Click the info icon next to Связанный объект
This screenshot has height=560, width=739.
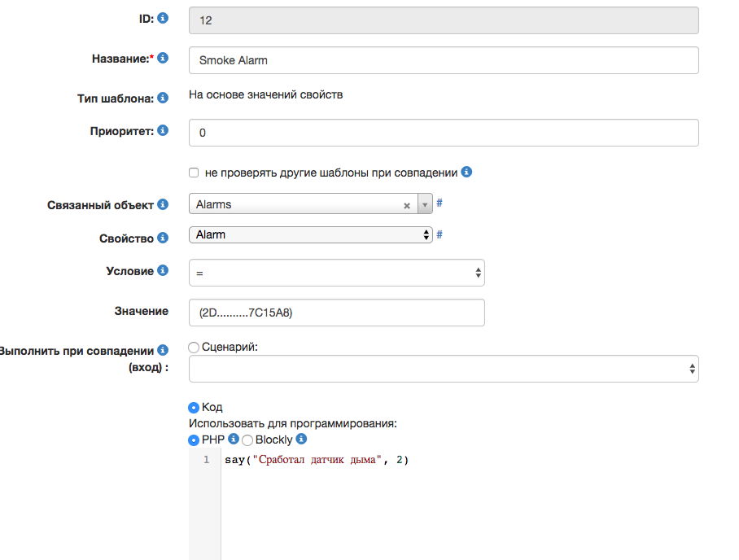[x=163, y=204]
